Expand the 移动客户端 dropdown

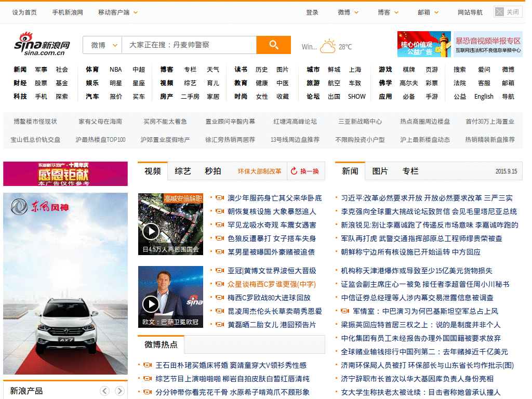tap(118, 12)
